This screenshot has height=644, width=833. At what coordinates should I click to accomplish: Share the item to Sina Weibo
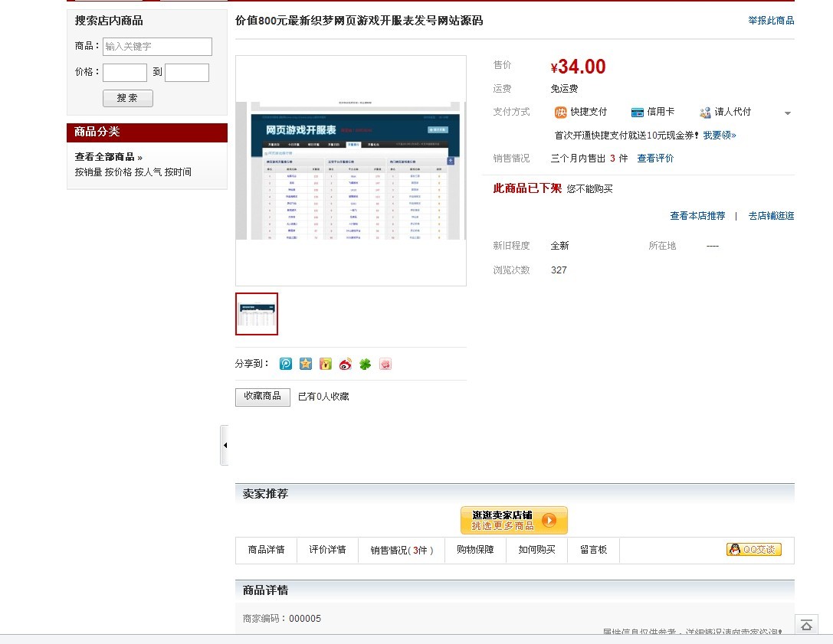point(345,364)
